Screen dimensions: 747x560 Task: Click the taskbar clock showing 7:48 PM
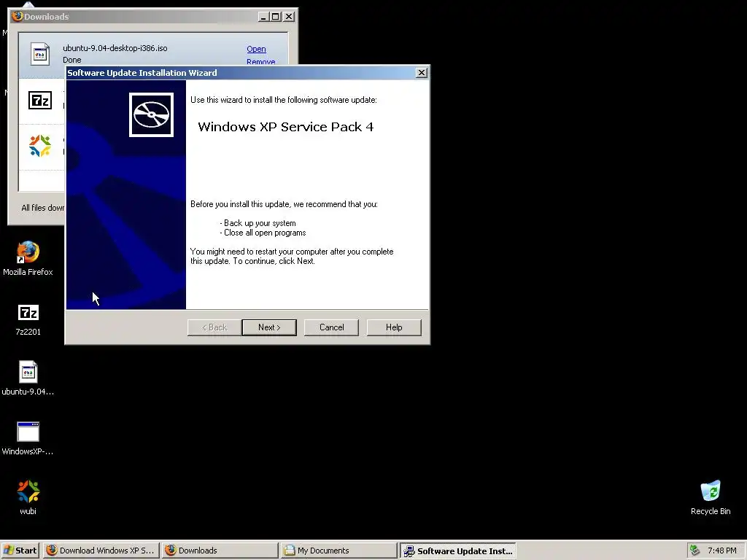pos(721,551)
